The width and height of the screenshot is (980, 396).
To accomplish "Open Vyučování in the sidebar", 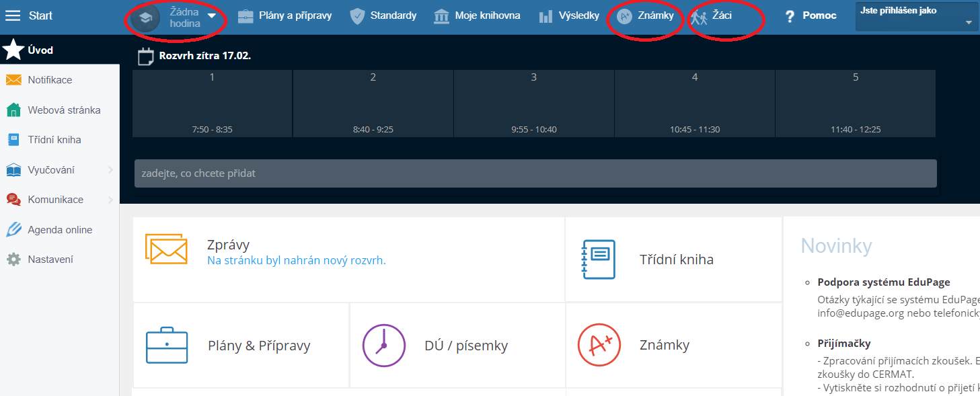I will (51, 170).
